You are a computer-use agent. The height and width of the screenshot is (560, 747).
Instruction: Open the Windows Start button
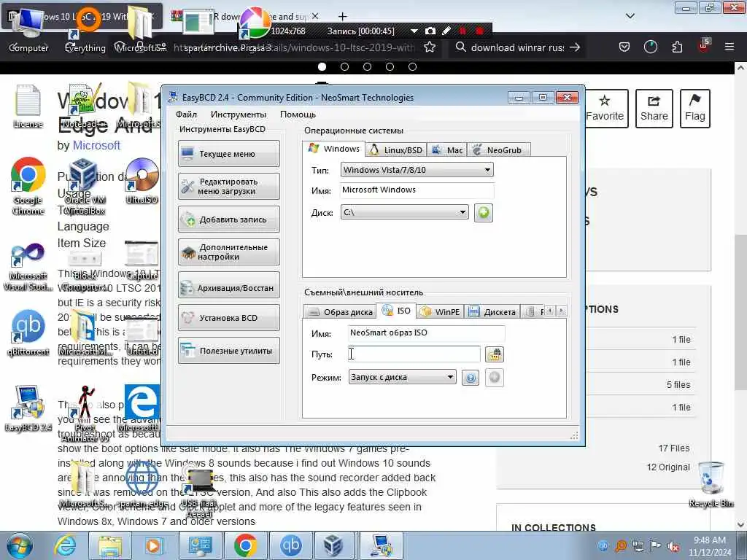tap(20, 545)
